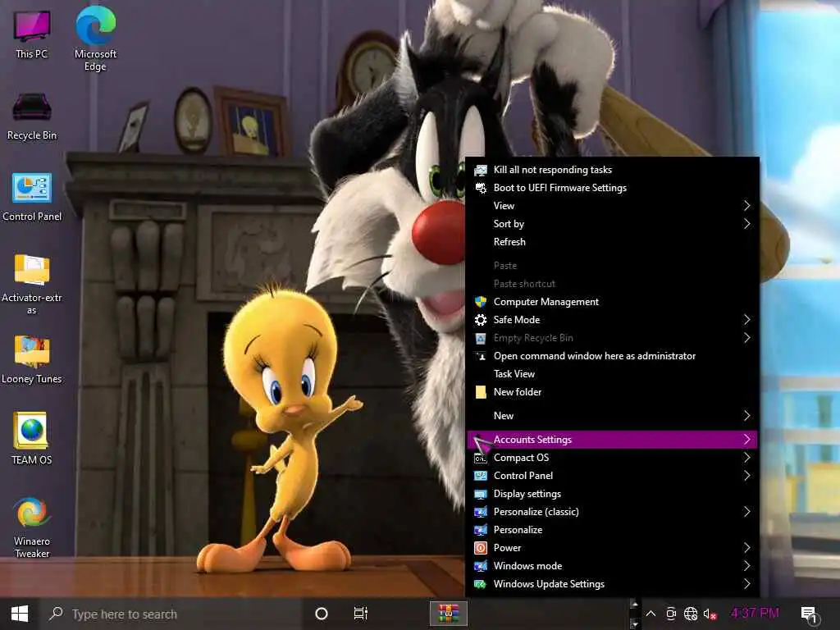This screenshot has height=630, width=840.
Task: Click the Control Panel menu item icon
Action: (x=481, y=476)
